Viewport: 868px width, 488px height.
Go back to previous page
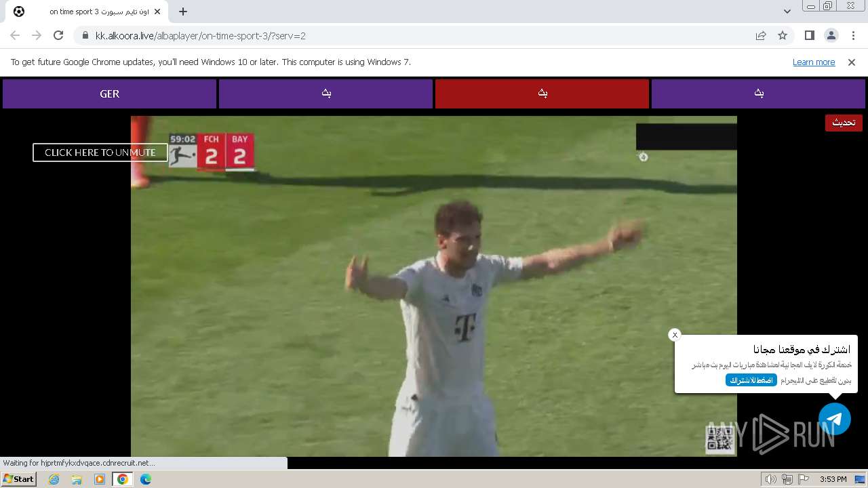(15, 35)
